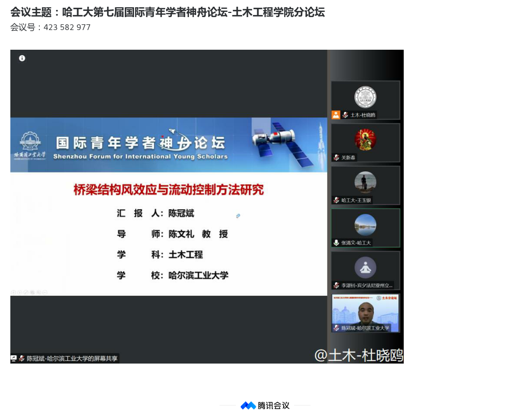
Task: Click the meeting number 423 582 977
Action: click(x=67, y=27)
